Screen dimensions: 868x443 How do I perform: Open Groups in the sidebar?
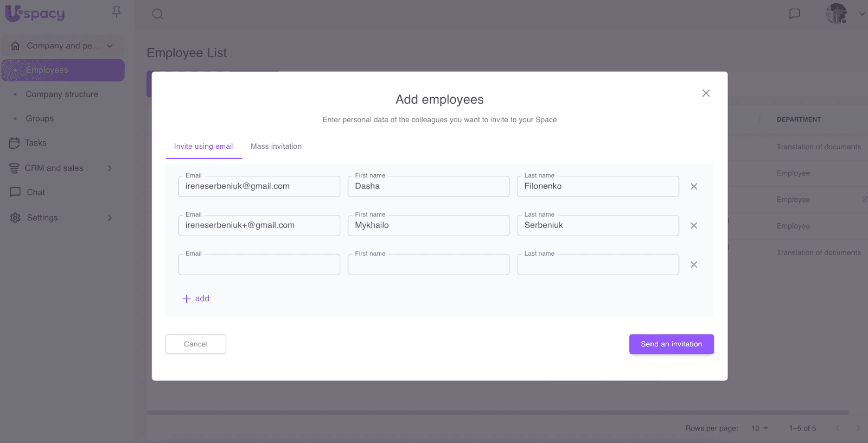[40, 118]
